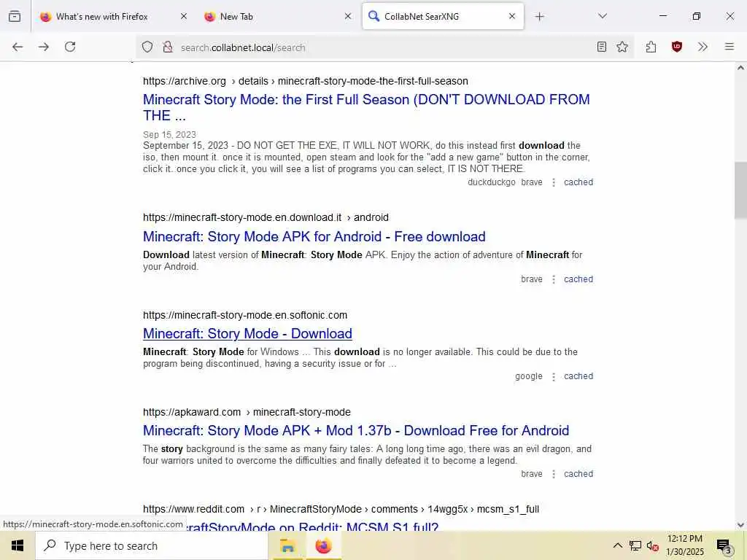Open File Explorer from taskbar

point(287,545)
